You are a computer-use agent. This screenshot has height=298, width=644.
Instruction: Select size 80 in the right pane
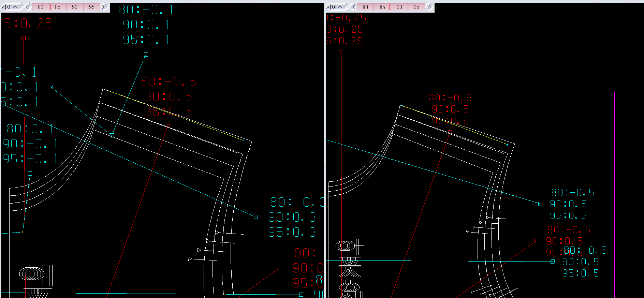pos(365,7)
